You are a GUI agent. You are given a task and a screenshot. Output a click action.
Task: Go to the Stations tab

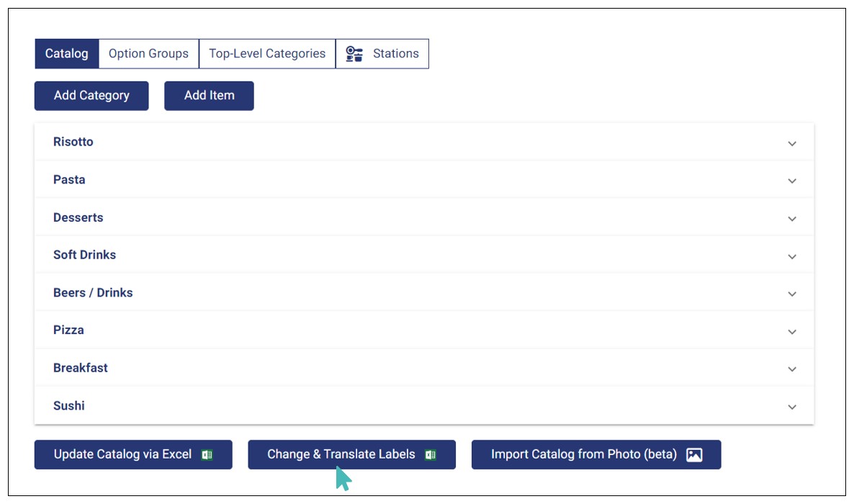coord(382,53)
